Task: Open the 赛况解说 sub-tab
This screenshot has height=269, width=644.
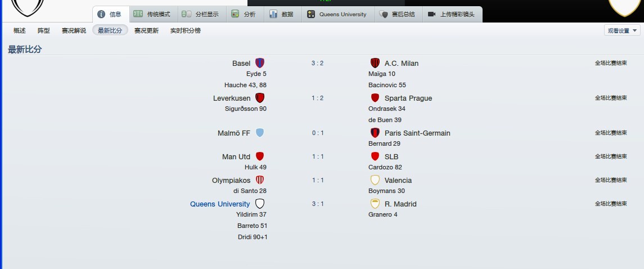Action: pyautogui.click(x=74, y=30)
